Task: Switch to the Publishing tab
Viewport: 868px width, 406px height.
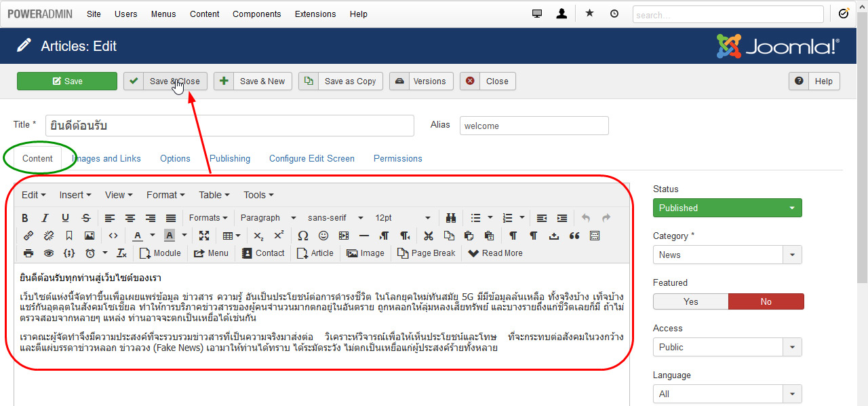Action: tap(229, 158)
